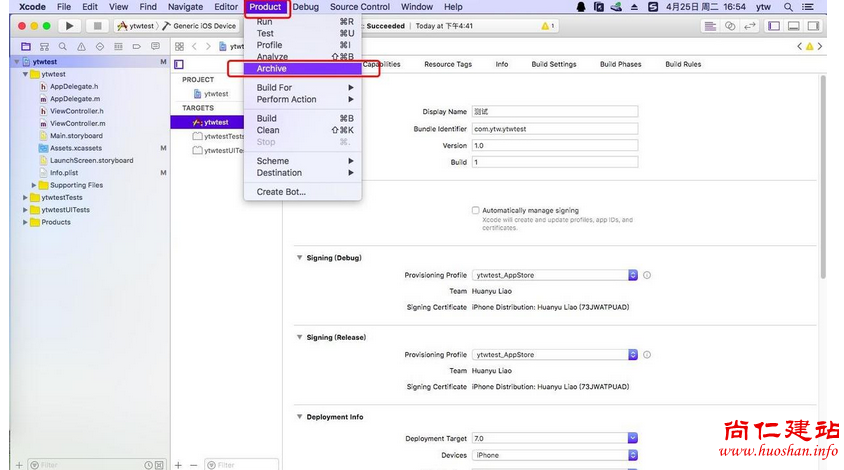The width and height of the screenshot is (844, 470).
Task: Open the Find navigator magnifier icon
Action: pos(63,46)
